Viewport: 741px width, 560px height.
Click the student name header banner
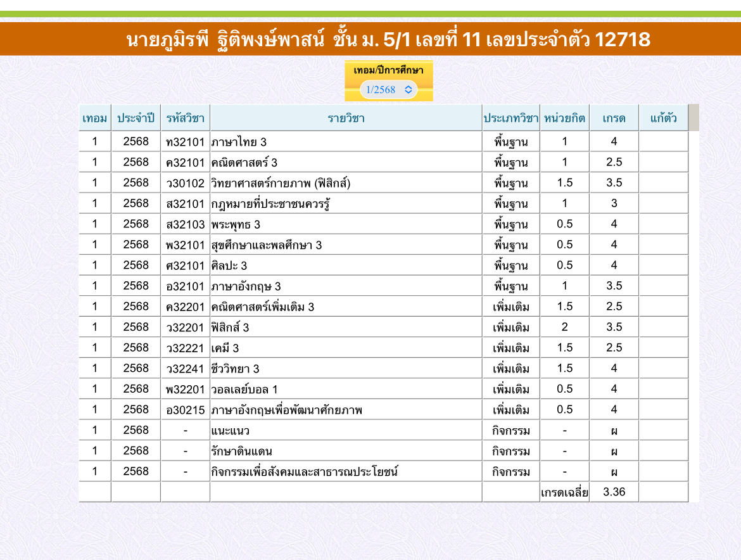tap(388, 39)
